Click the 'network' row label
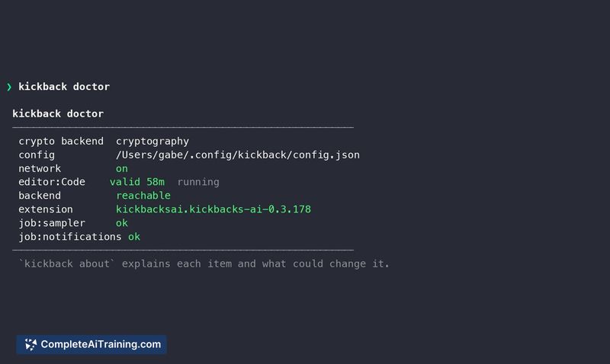 pos(40,168)
